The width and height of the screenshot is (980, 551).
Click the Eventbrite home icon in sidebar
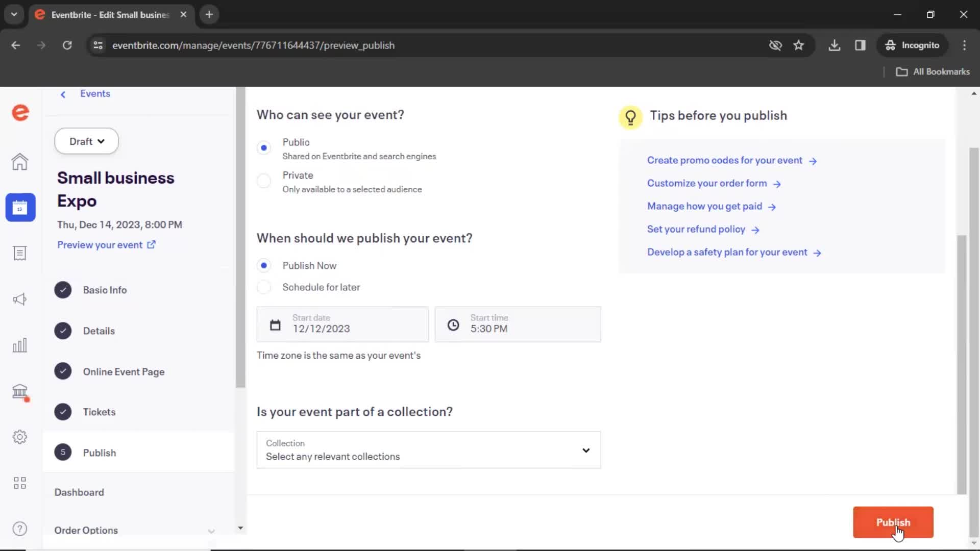coord(20,112)
